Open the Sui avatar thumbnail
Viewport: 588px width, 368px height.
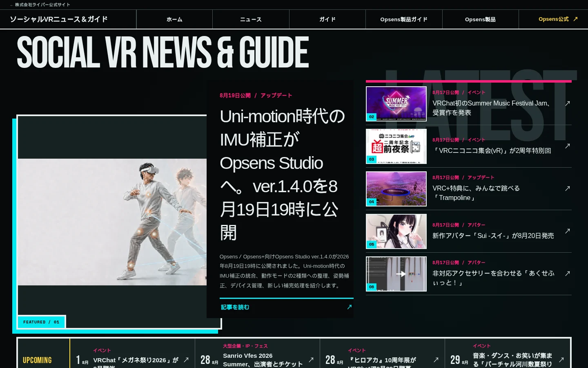pyautogui.click(x=396, y=231)
